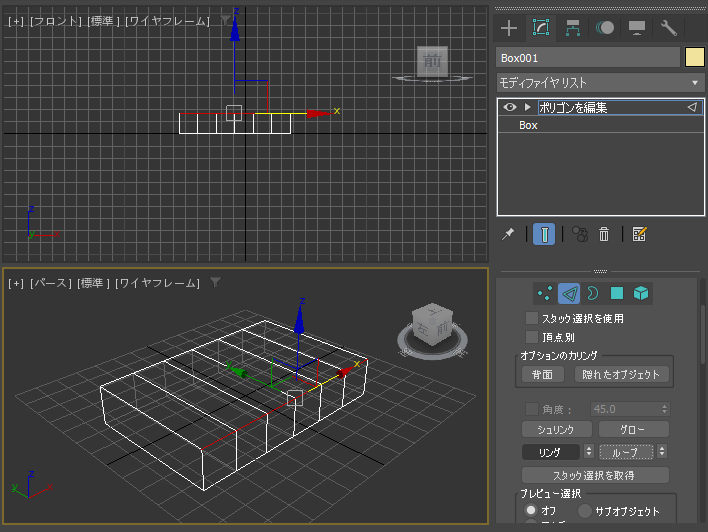Open Configure Modifier Sets icon
The width and height of the screenshot is (708, 532).
[x=639, y=234]
